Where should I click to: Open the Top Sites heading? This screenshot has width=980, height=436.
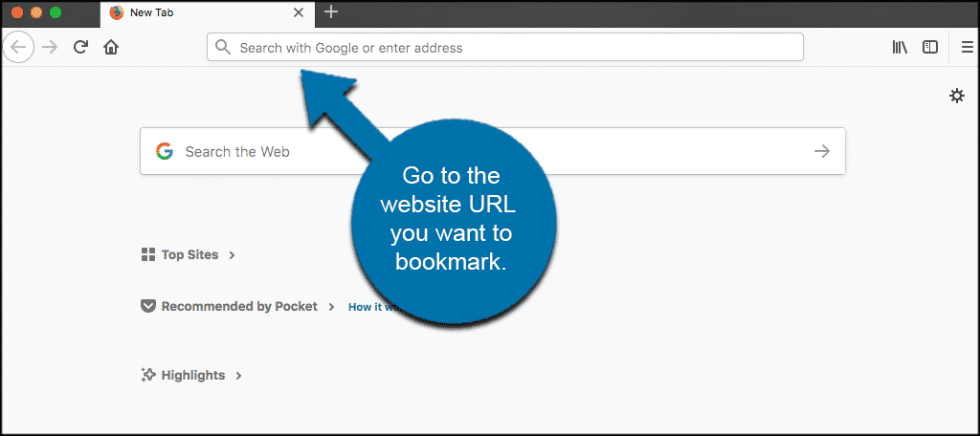click(190, 255)
